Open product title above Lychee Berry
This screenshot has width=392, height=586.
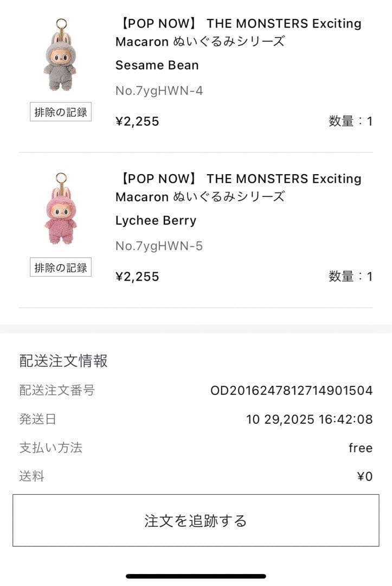click(238, 187)
